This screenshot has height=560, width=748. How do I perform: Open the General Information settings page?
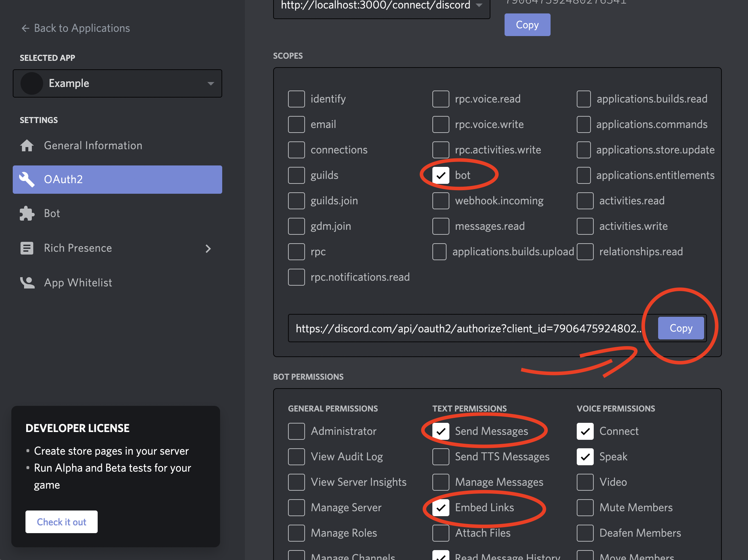[93, 145]
